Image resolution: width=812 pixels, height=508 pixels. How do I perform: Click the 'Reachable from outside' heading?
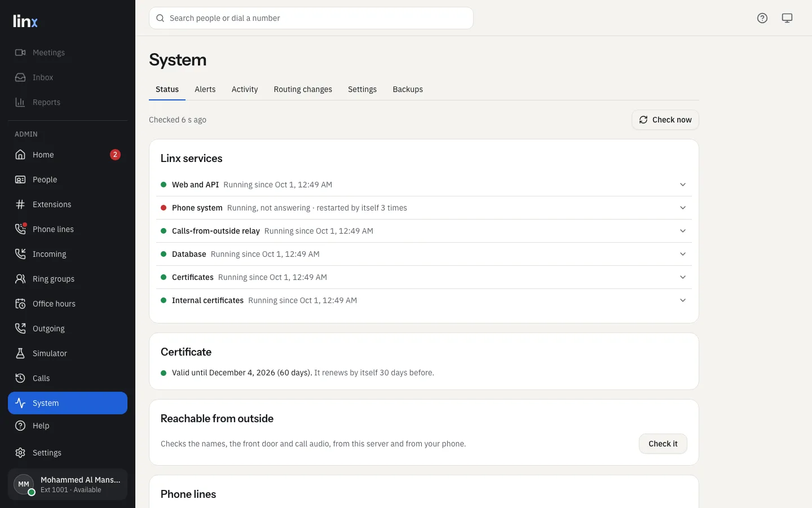pyautogui.click(x=217, y=419)
